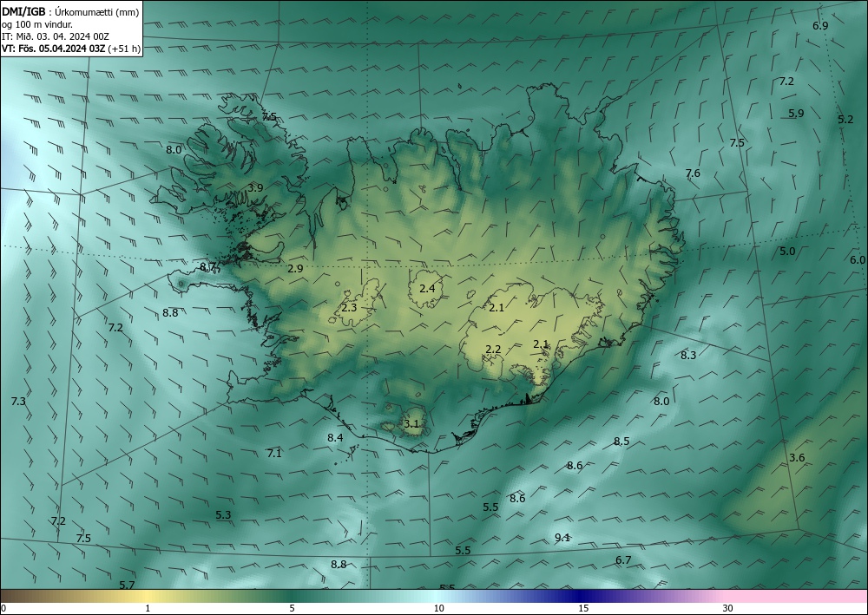The image size is (868, 615).
Task: Click the 5.2 value on the map
Action: [x=845, y=120]
